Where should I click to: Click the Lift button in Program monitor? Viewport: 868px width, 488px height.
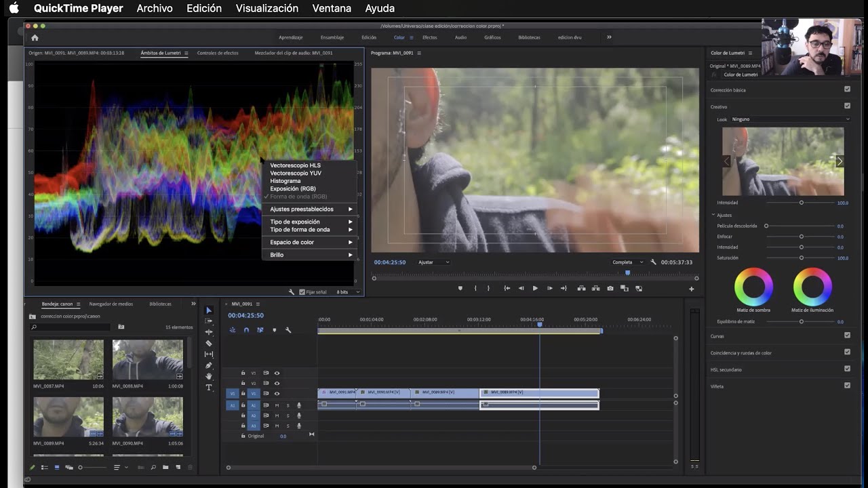point(582,288)
